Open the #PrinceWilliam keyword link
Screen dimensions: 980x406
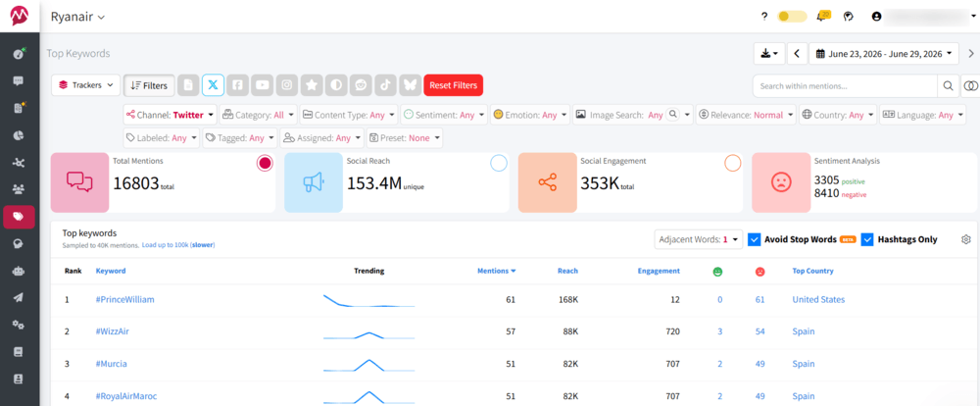click(125, 300)
